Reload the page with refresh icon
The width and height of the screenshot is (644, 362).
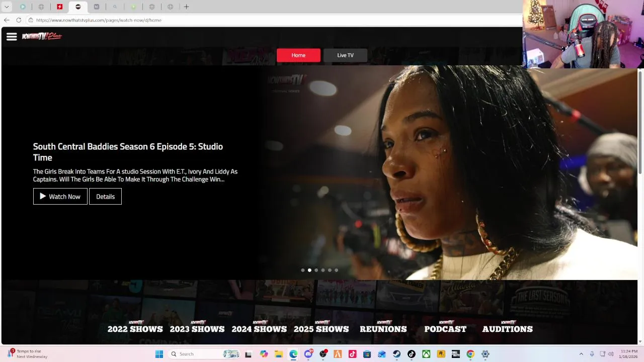19,20
